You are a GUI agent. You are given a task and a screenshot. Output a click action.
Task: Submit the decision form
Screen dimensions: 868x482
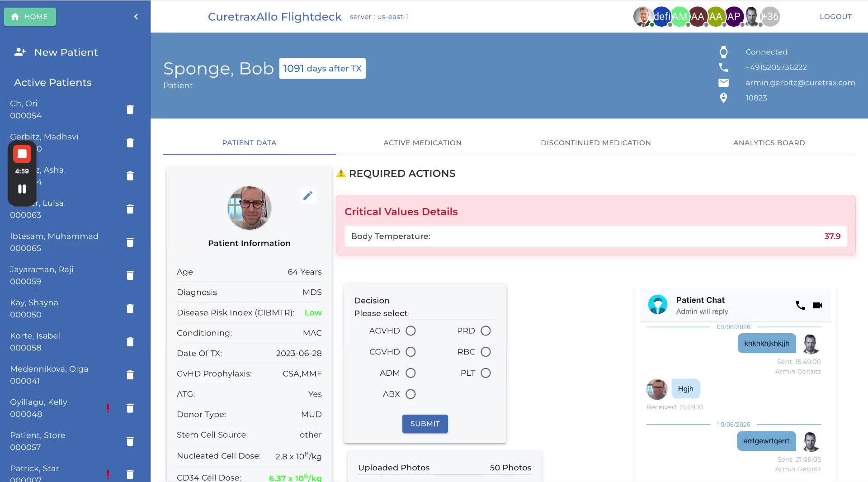[425, 424]
